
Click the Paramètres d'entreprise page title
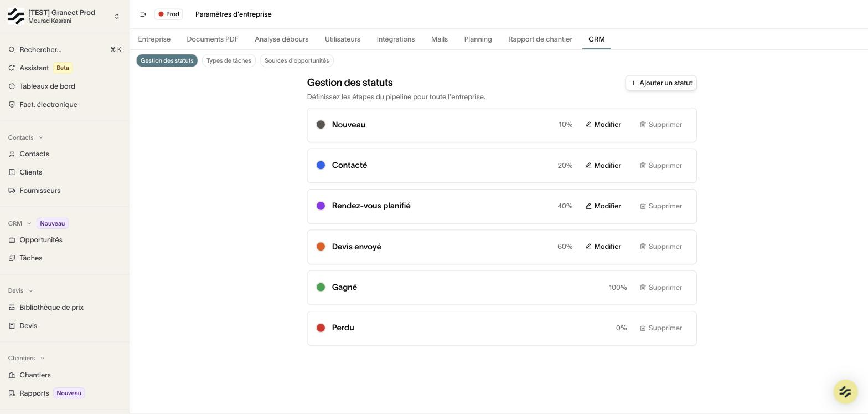coord(234,14)
